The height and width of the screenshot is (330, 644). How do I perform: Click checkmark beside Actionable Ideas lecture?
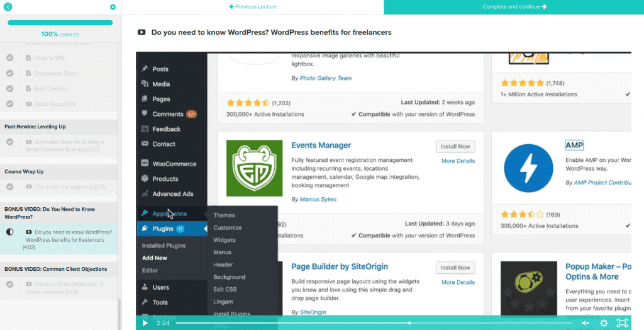[10, 142]
